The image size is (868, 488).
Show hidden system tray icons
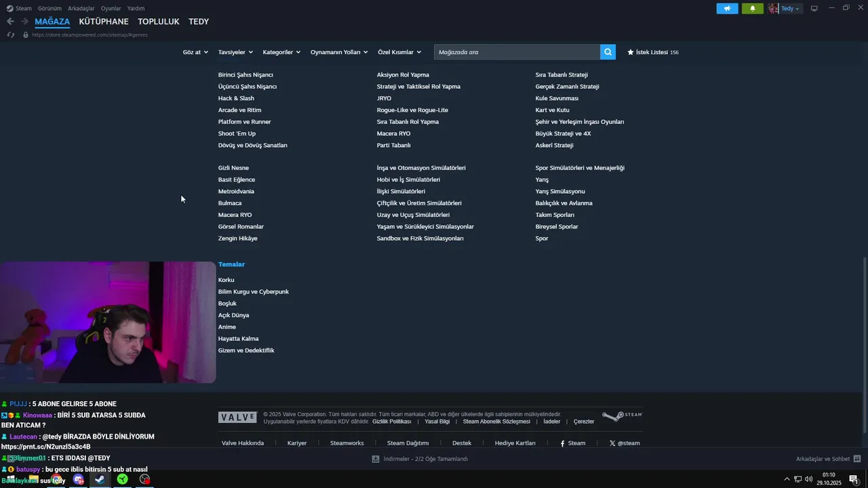[x=787, y=479]
